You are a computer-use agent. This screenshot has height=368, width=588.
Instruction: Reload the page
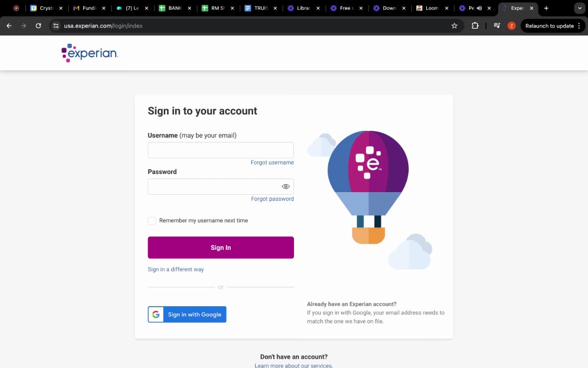point(38,26)
